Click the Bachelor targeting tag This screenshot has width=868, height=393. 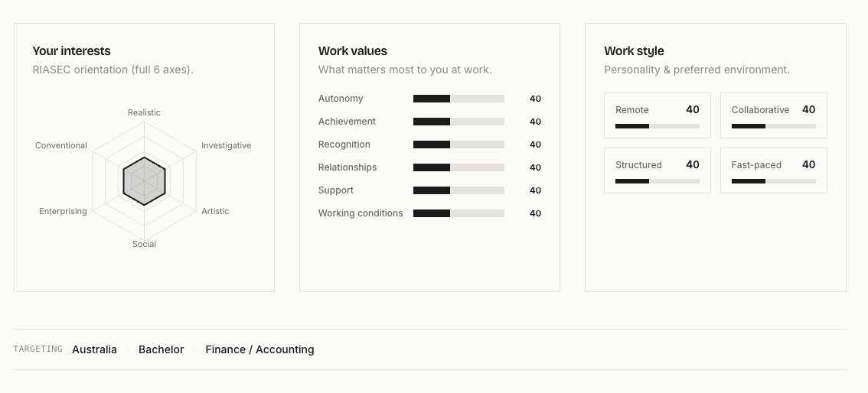pyautogui.click(x=161, y=350)
